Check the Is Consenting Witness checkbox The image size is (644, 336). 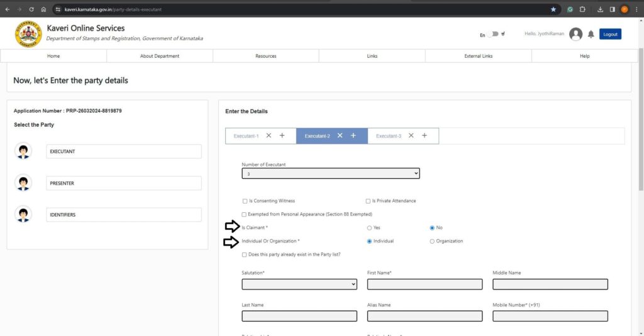245,201
